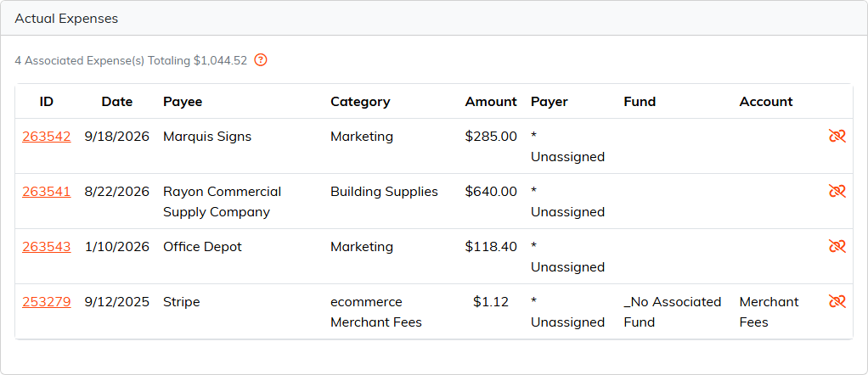Unlink the Office Depot expense
This screenshot has height=375, width=868.
tap(837, 246)
